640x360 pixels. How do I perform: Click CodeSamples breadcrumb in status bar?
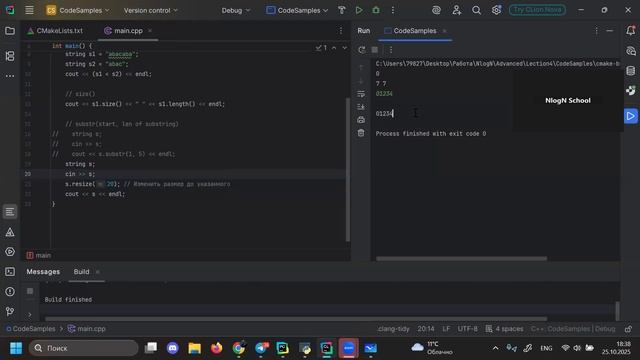click(31, 329)
